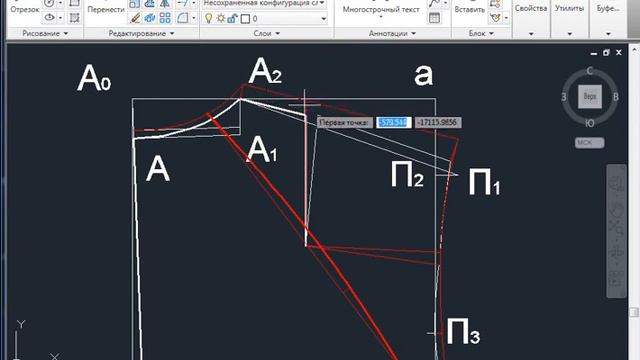Click the layer 0 color swatch
The image size is (640, 360).
point(245,19)
